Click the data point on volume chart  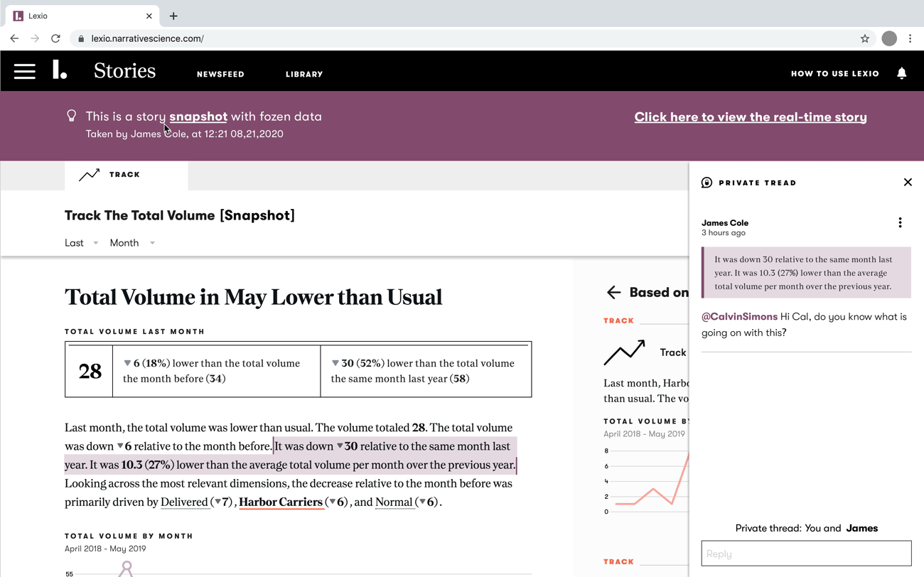(x=127, y=566)
